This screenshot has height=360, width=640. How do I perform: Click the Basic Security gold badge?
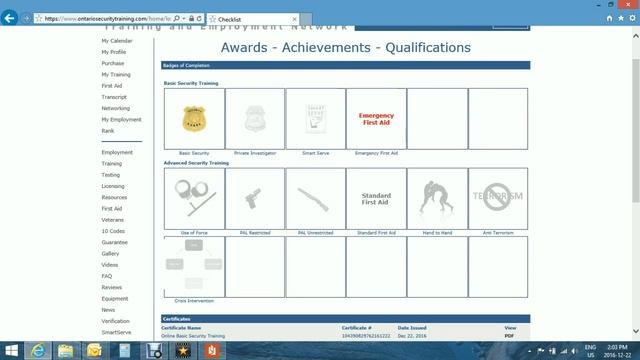pyautogui.click(x=194, y=119)
